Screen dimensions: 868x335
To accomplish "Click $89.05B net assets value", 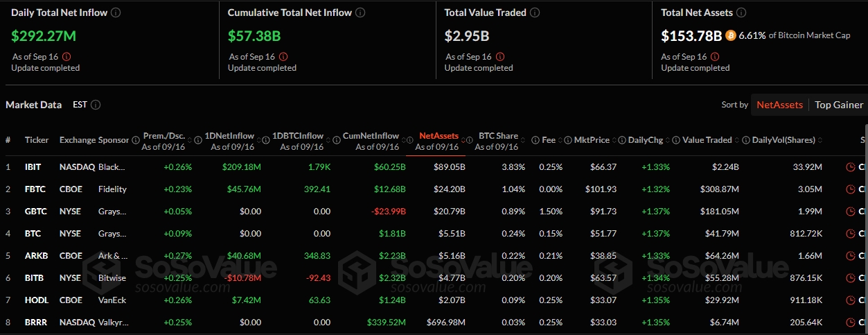I will 449,167.
